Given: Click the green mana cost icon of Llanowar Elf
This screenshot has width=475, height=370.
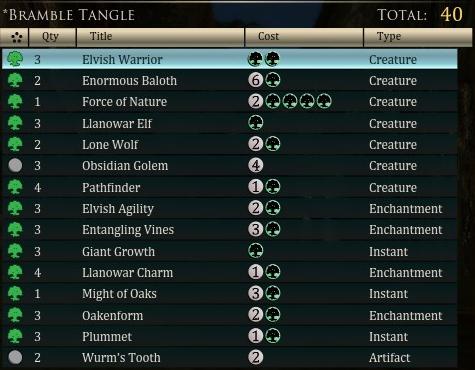Looking at the screenshot, I should [256, 123].
